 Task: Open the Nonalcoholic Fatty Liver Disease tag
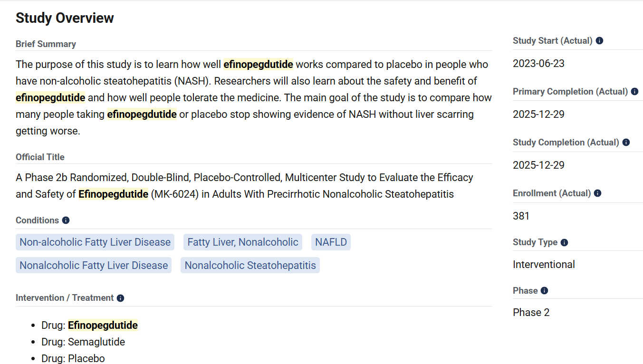94,265
